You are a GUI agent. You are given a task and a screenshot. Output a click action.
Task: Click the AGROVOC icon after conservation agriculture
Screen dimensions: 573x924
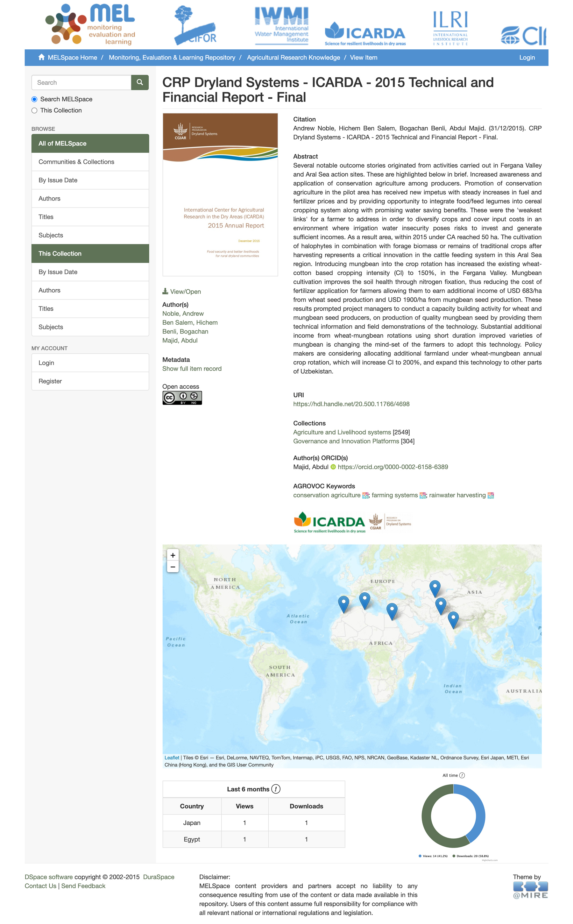365,495
